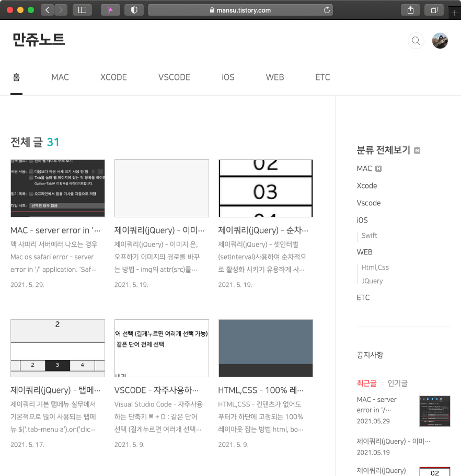461x476 pixels.
Task: Show the tab overview icon
Action: click(434, 10)
